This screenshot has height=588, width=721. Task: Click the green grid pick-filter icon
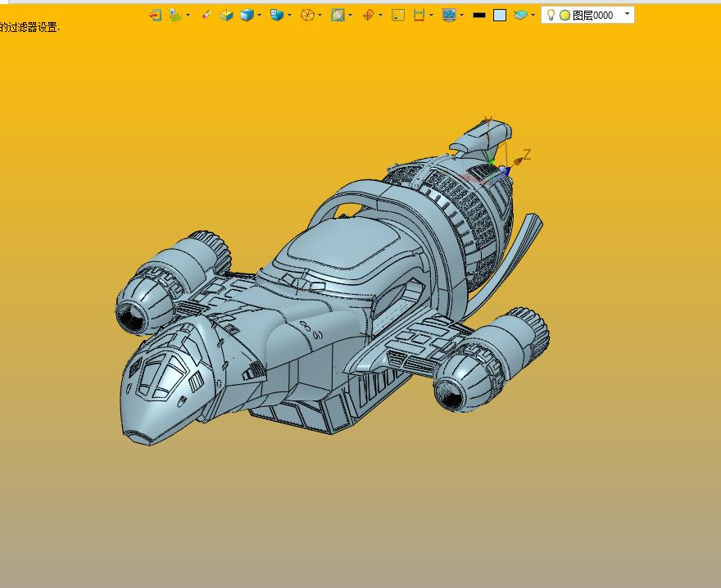click(x=175, y=16)
